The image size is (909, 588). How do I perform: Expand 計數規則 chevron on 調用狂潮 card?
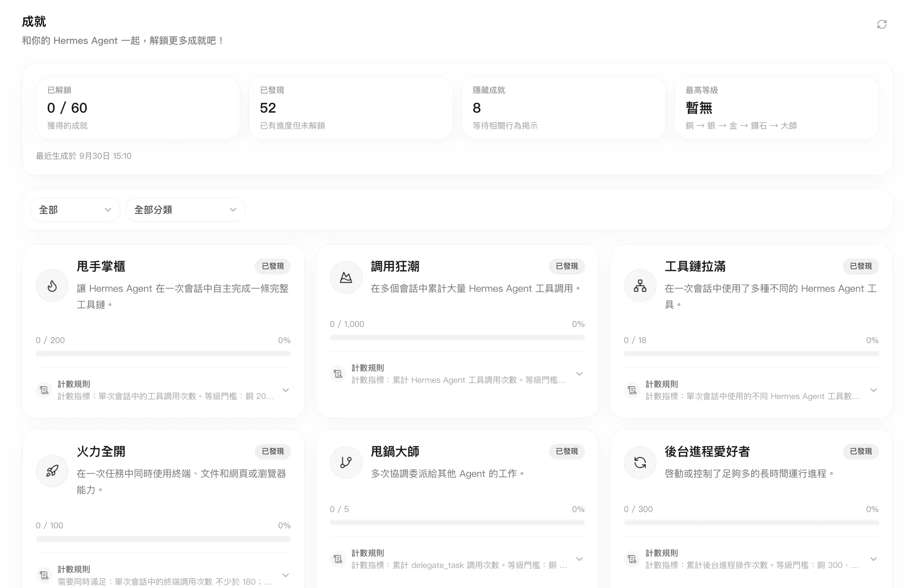[579, 374]
